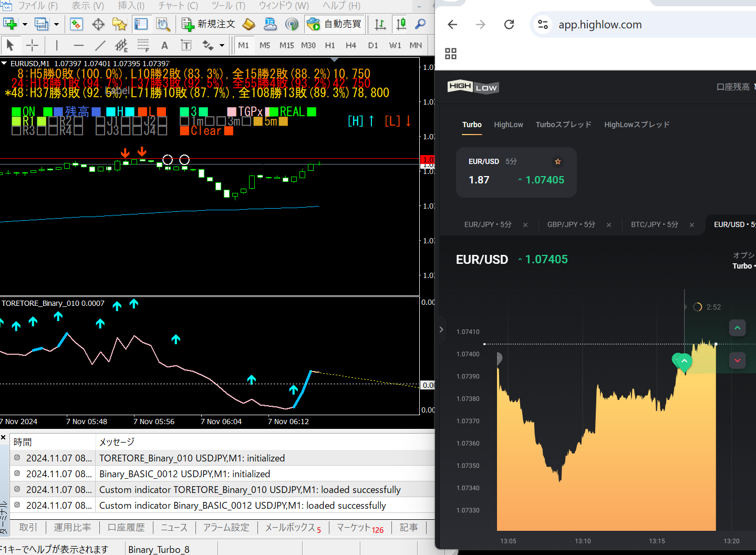Switch to the HighLow option tab
Viewport: 756px width, 555px height.
[x=508, y=125]
